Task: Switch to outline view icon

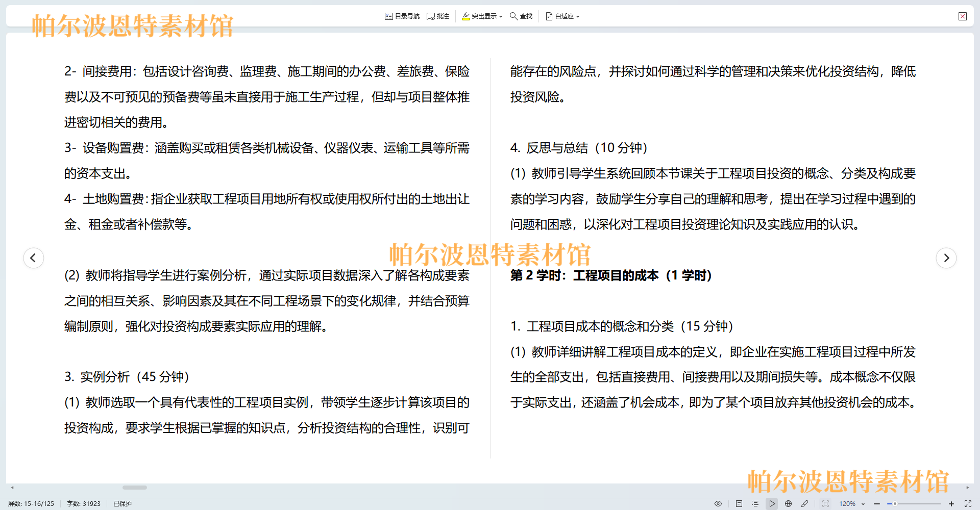Action: (x=755, y=503)
